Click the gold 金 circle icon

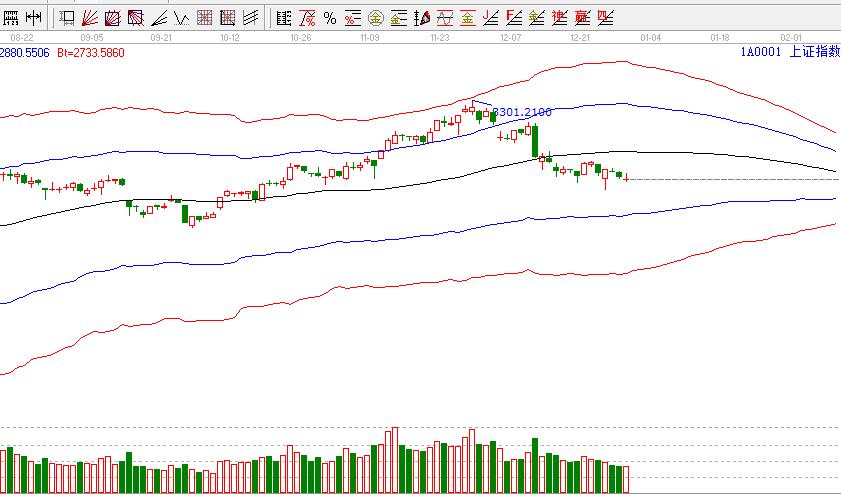[x=375, y=17]
